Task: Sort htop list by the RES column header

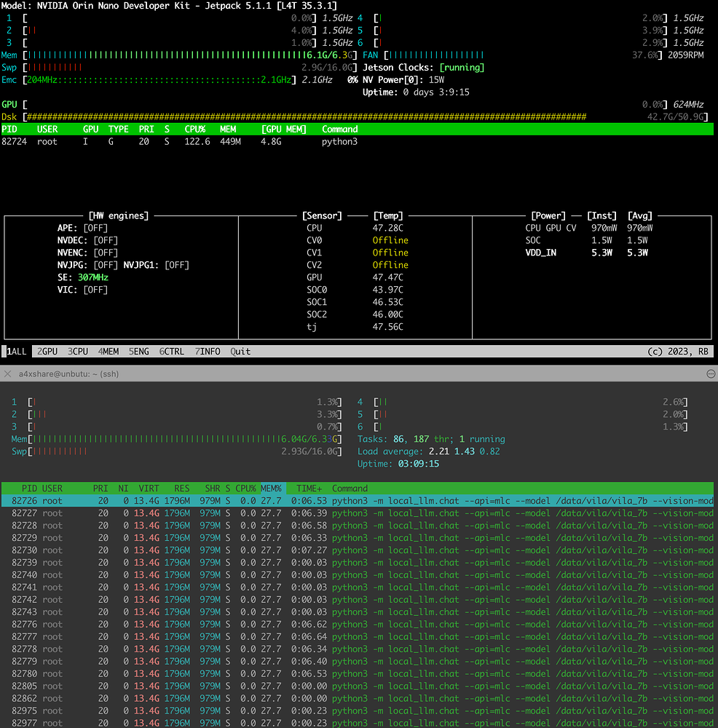Action: [x=181, y=488]
